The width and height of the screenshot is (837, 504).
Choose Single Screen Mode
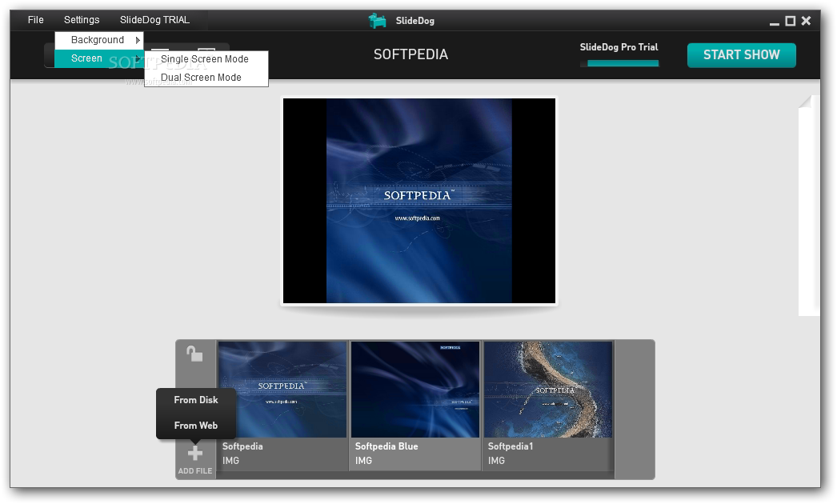point(205,59)
